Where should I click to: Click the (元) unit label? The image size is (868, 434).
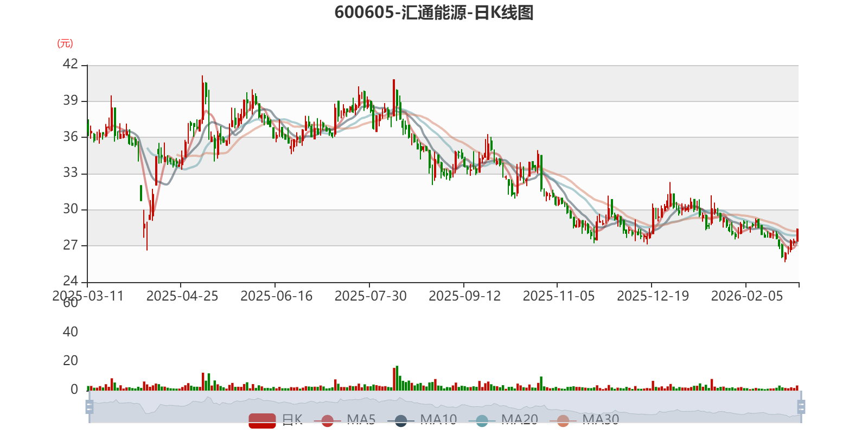click(x=65, y=43)
